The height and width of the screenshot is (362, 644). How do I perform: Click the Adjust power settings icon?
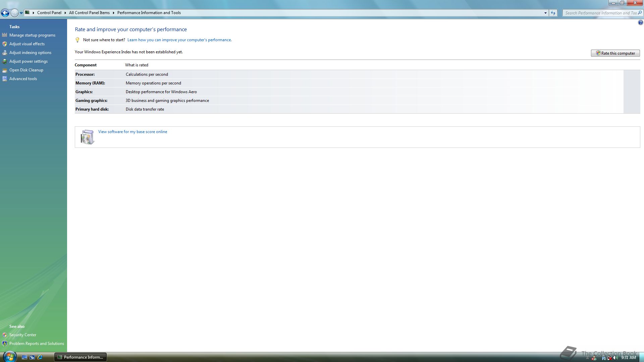pyautogui.click(x=4, y=61)
